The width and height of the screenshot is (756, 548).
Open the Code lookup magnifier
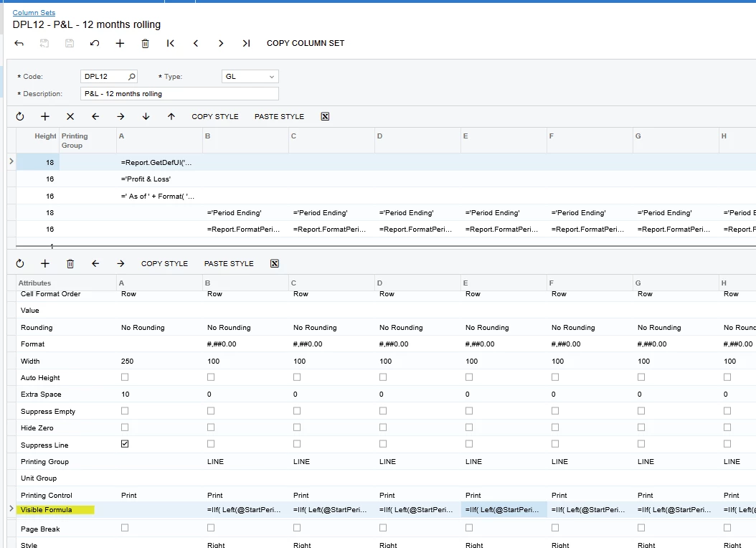point(132,77)
